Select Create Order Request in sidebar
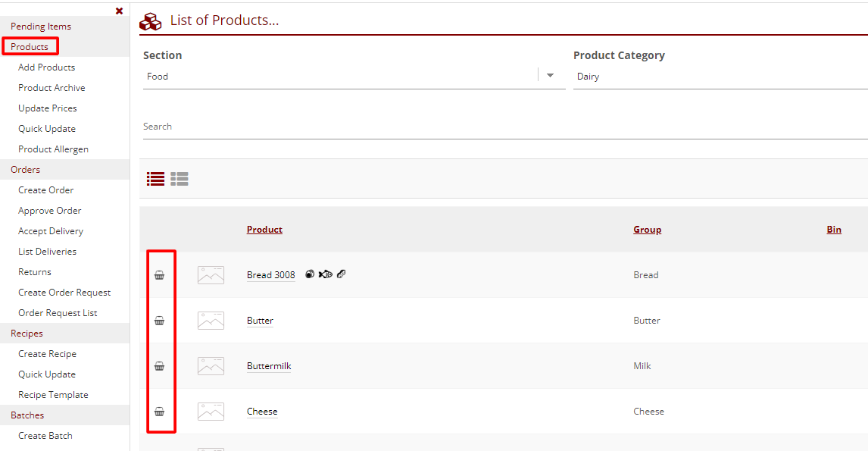The height and width of the screenshot is (451, 868). 64,293
